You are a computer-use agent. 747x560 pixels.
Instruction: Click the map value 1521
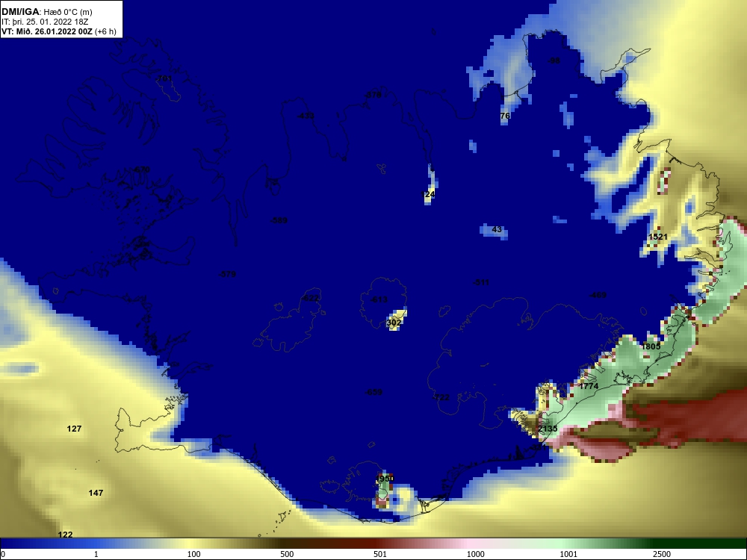coord(658,237)
